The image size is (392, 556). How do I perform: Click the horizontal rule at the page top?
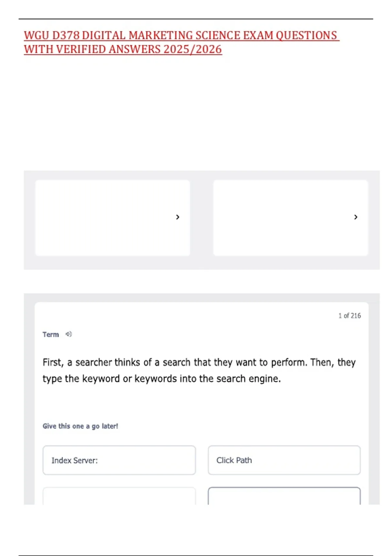(x=196, y=19)
